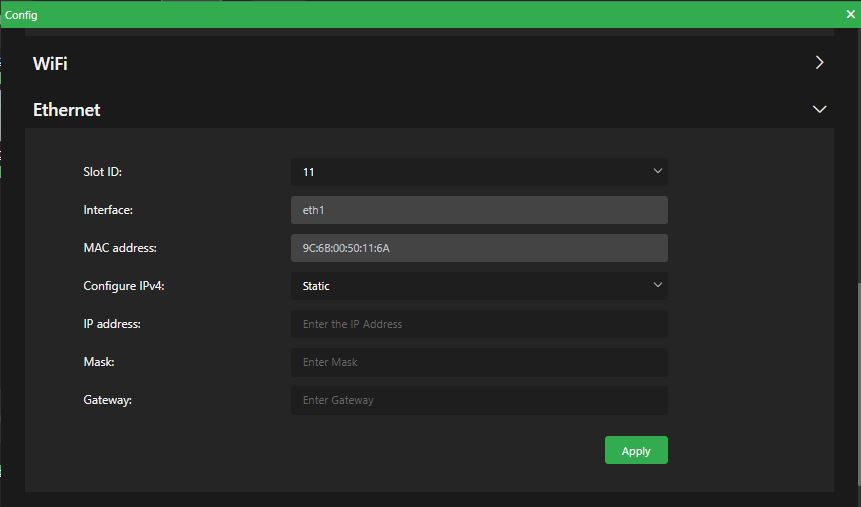The width and height of the screenshot is (861, 507).
Task: Click the WiFi section heading
Action: click(50, 64)
